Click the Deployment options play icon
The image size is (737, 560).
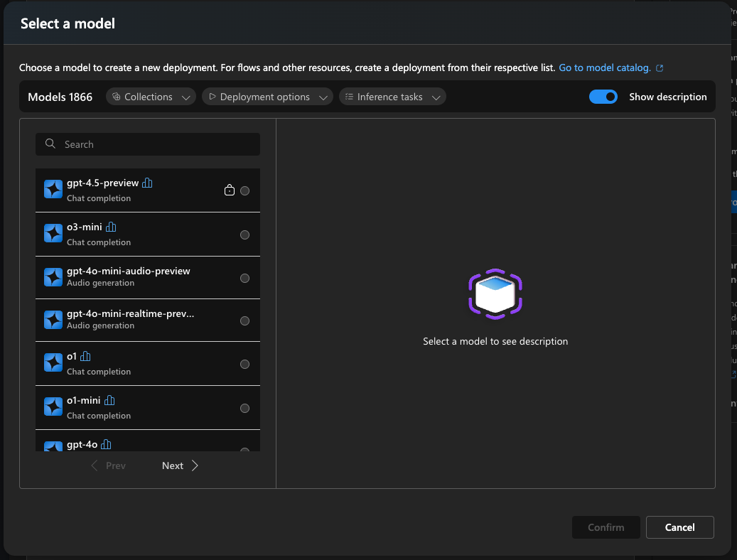coord(213,97)
